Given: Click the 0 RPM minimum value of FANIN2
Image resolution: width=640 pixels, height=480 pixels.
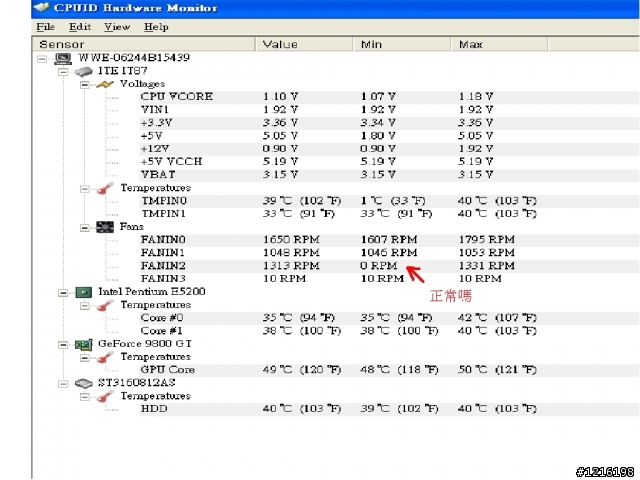Looking at the screenshot, I should click(x=378, y=266).
